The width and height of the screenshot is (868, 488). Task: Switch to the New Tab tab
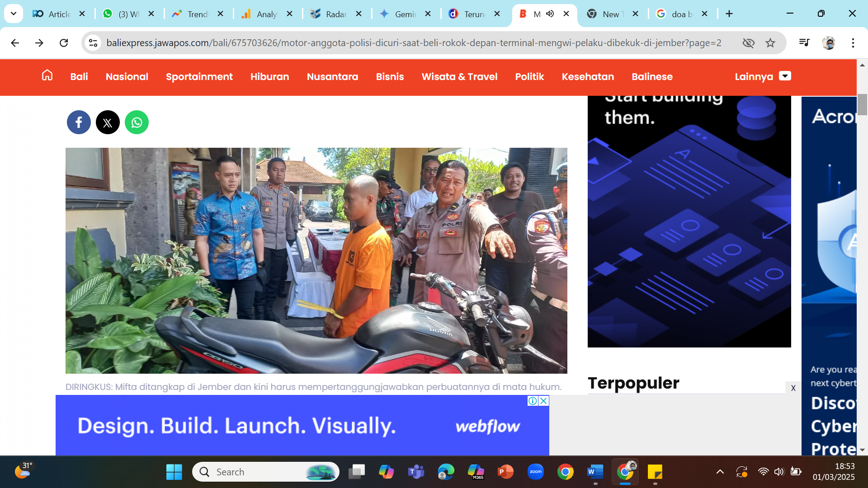point(605,14)
